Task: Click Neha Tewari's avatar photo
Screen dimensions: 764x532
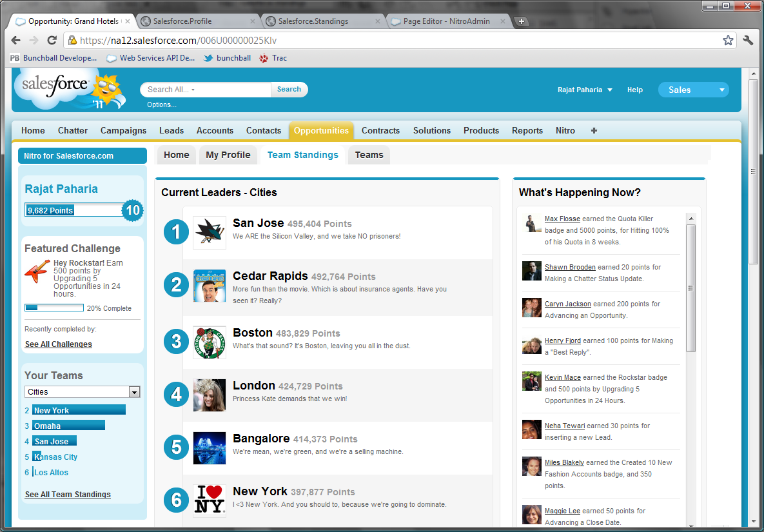Action: pos(532,429)
